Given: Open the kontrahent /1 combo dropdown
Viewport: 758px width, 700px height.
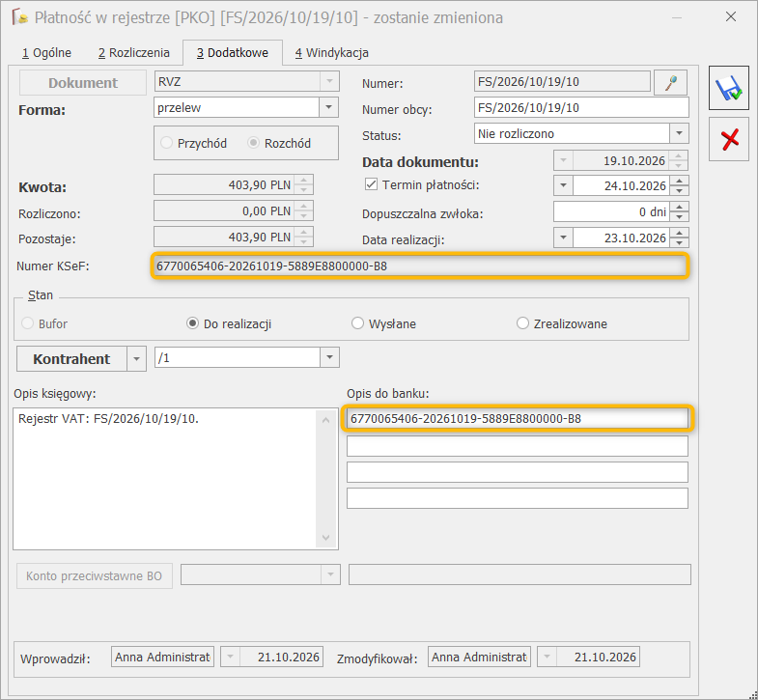Looking at the screenshot, I should 329,357.
